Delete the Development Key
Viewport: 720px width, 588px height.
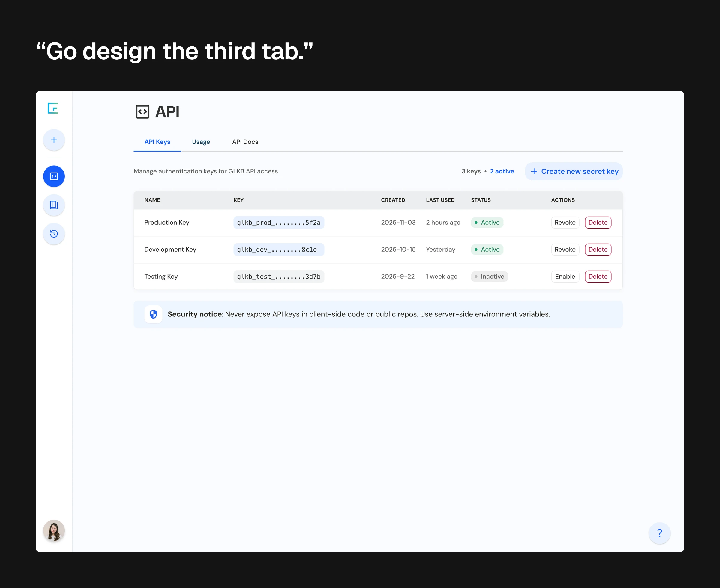598,250
